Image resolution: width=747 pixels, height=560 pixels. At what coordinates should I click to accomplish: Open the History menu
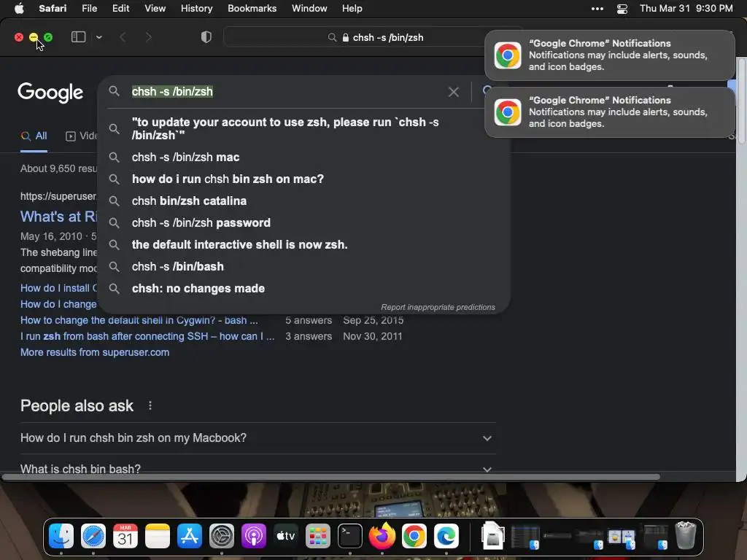point(196,9)
